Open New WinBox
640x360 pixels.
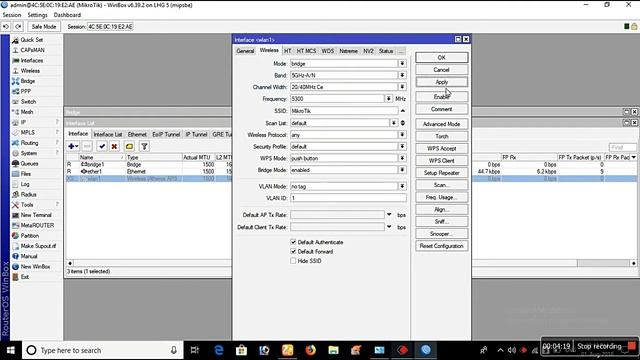click(x=35, y=267)
